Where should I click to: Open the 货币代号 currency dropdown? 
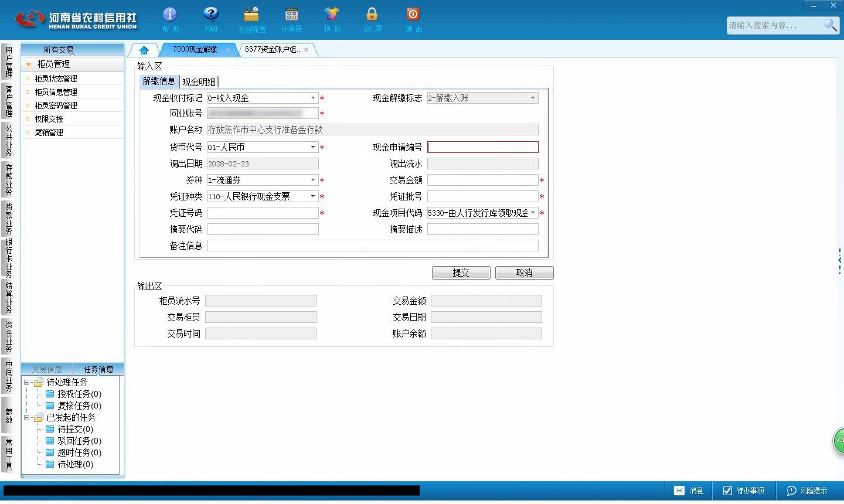click(313, 147)
